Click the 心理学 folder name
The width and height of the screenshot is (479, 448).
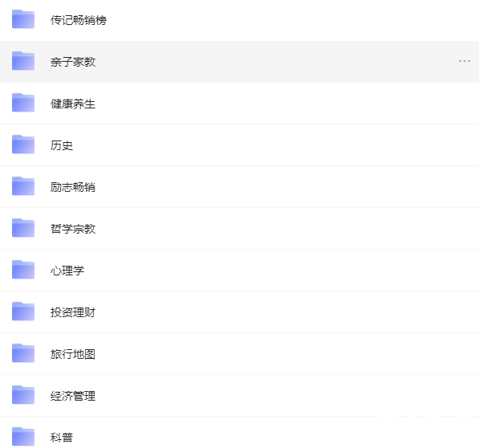(x=67, y=271)
